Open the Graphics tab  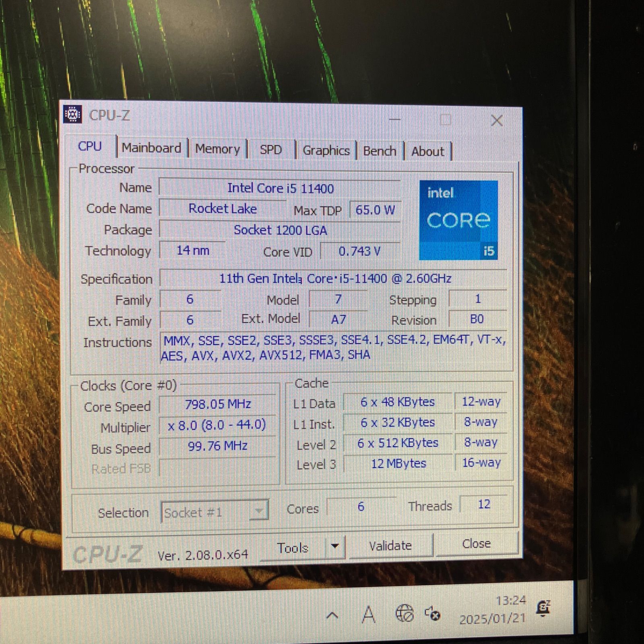[326, 151]
